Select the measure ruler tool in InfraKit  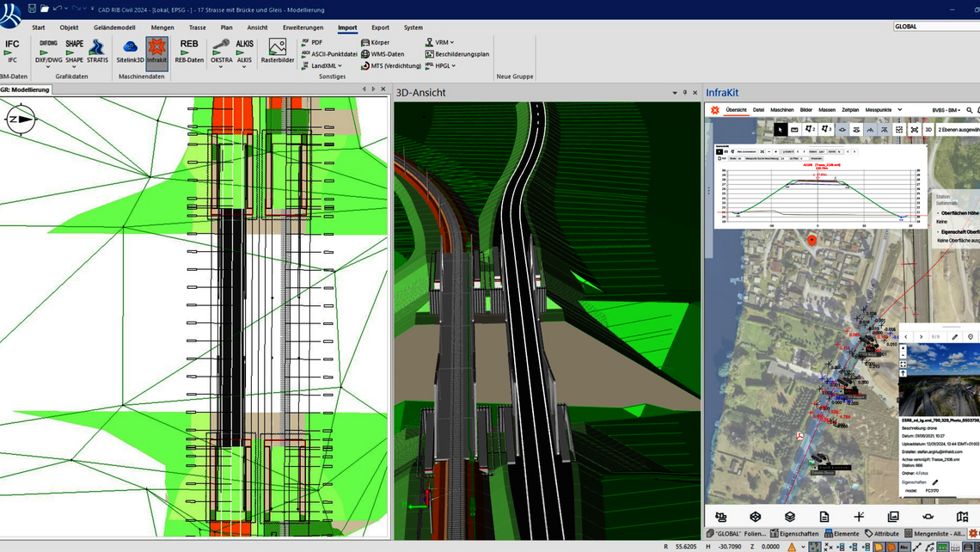click(794, 130)
